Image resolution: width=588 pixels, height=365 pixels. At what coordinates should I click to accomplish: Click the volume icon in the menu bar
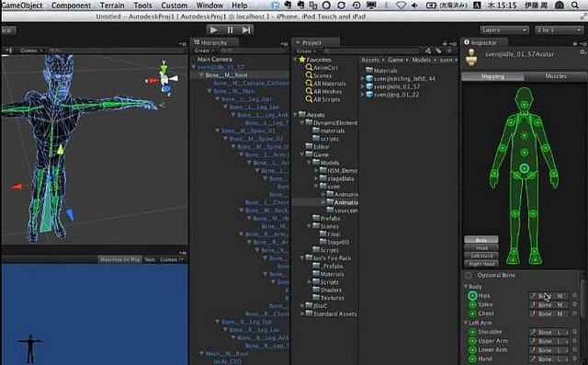click(414, 6)
